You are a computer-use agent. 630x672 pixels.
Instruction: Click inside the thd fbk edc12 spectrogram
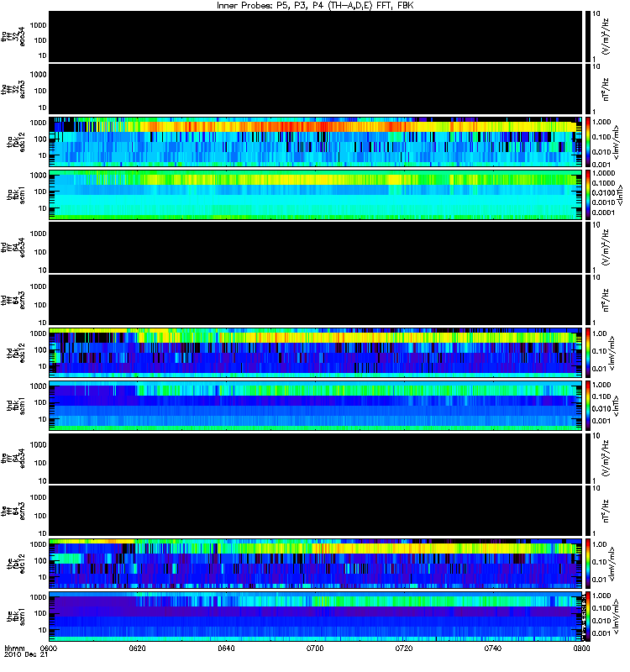click(x=315, y=353)
